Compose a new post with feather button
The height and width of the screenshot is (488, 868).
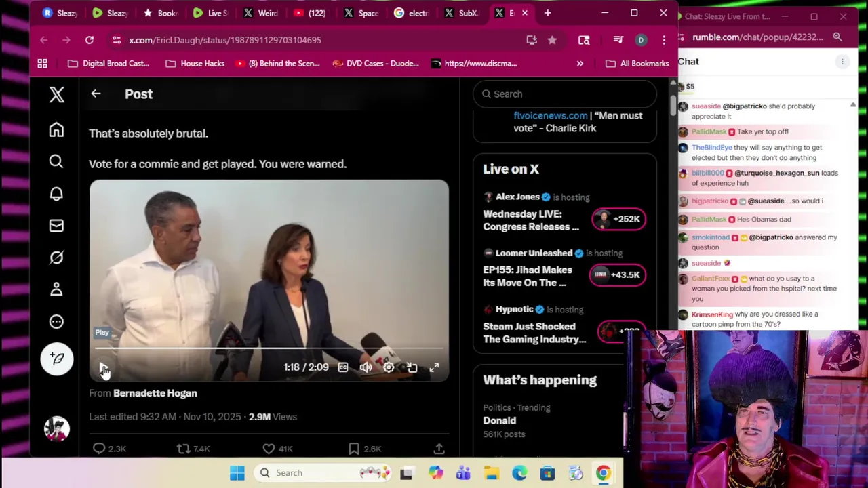pyautogui.click(x=57, y=359)
